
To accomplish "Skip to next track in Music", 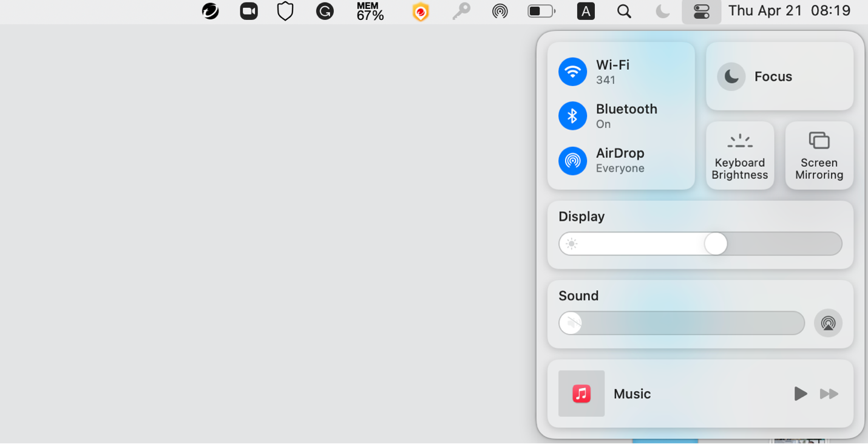I will point(829,393).
